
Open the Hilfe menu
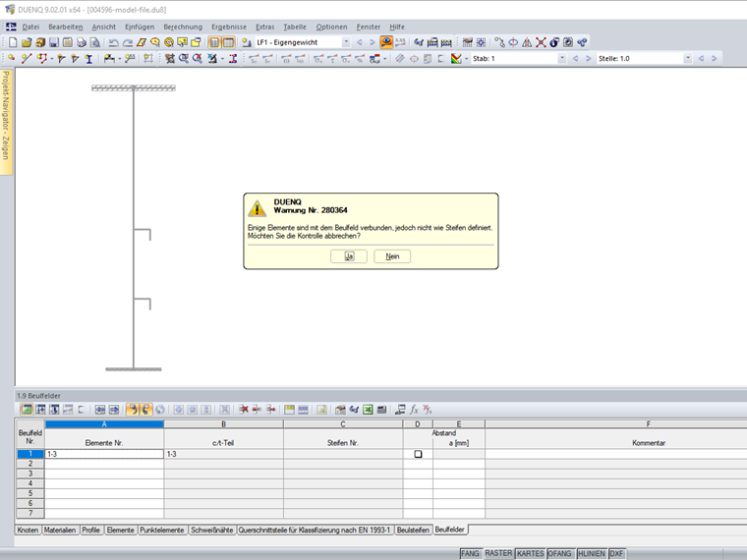pyautogui.click(x=397, y=28)
